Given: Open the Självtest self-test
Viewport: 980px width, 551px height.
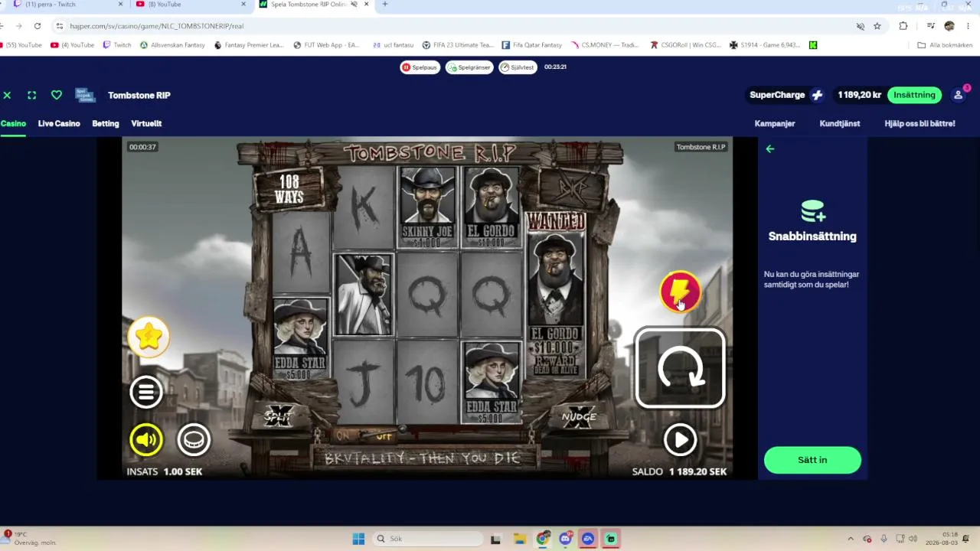Looking at the screenshot, I should [x=518, y=67].
